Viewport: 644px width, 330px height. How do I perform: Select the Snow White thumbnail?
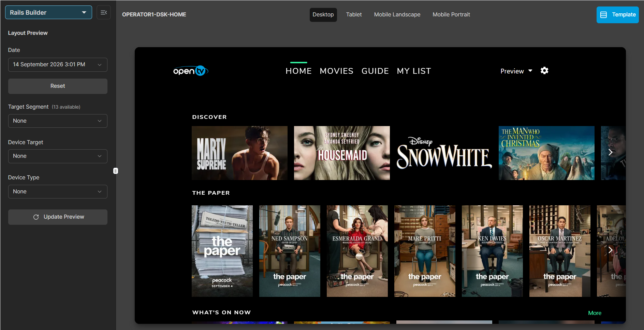click(x=444, y=153)
